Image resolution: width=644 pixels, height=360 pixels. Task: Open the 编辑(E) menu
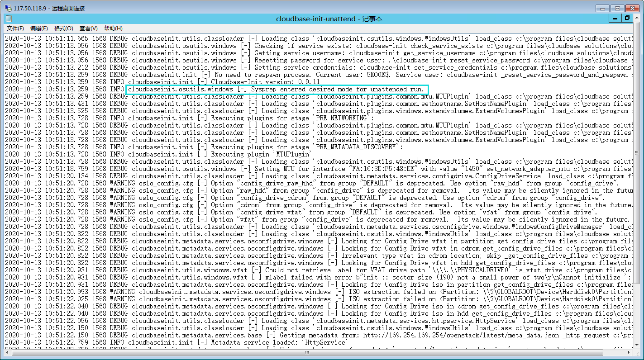point(39,28)
